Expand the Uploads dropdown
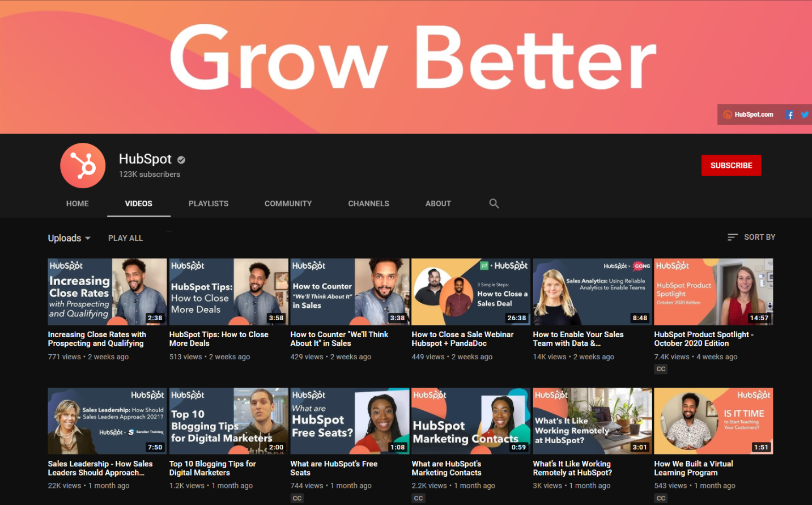 point(69,238)
